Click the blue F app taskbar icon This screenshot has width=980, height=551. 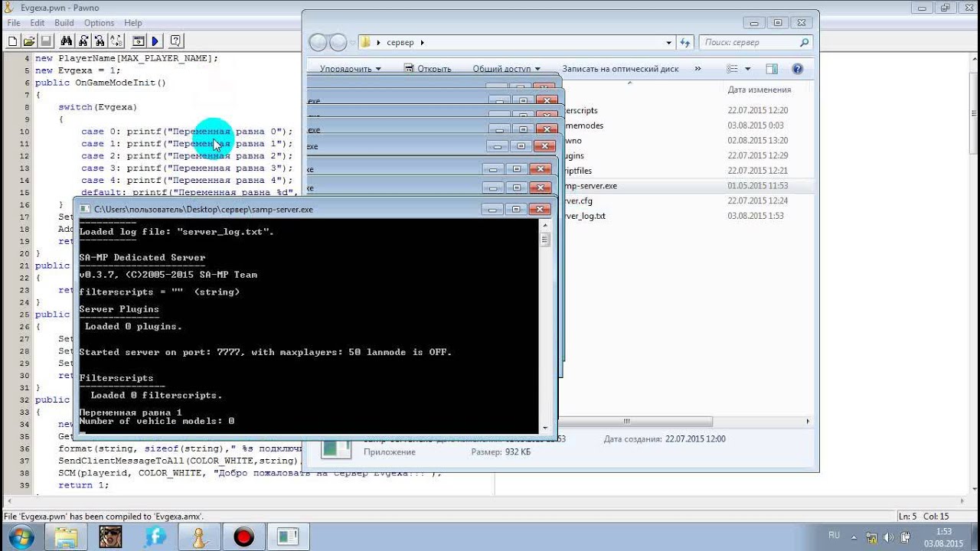(x=155, y=536)
